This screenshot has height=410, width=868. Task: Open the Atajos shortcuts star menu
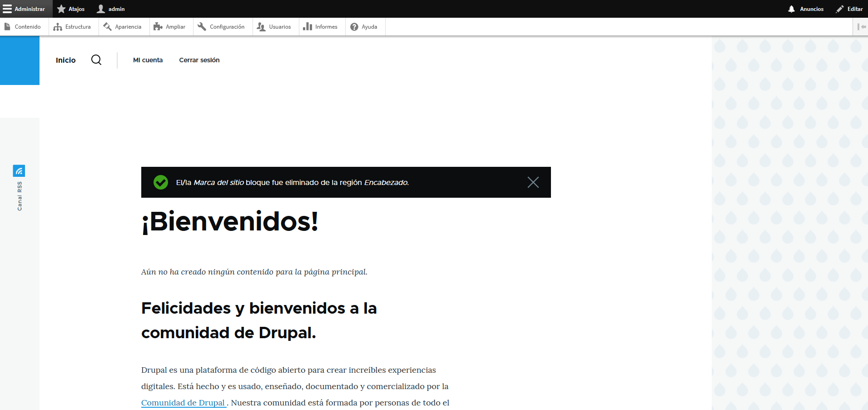pyautogui.click(x=71, y=9)
